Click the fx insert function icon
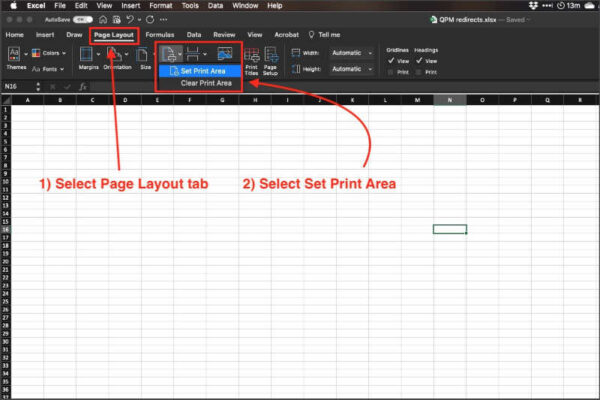600x400 pixels. click(x=83, y=87)
